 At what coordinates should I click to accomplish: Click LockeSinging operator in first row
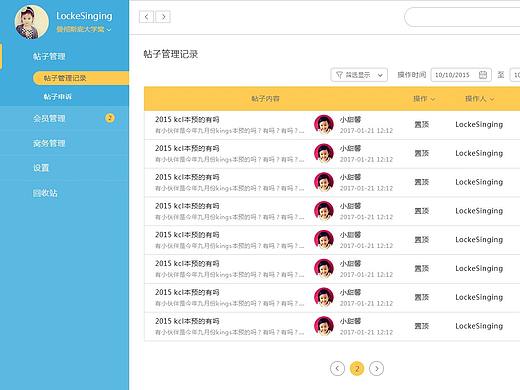tap(479, 124)
